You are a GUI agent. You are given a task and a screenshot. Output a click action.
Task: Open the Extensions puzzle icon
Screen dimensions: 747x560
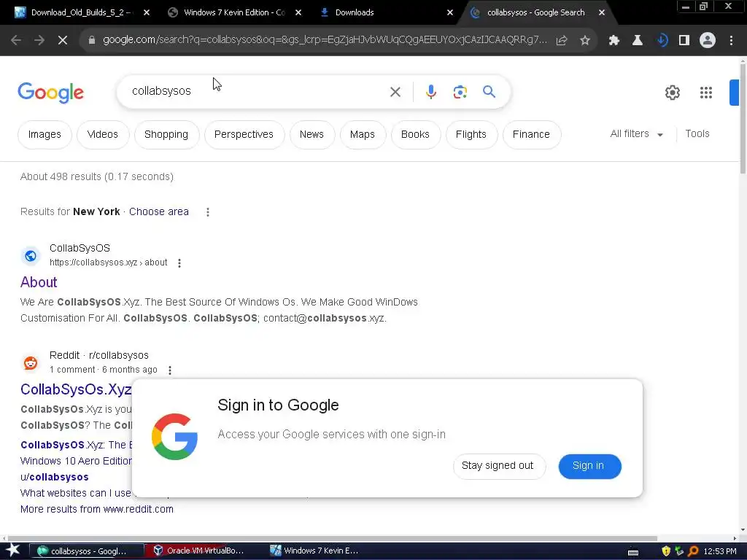[614, 40]
